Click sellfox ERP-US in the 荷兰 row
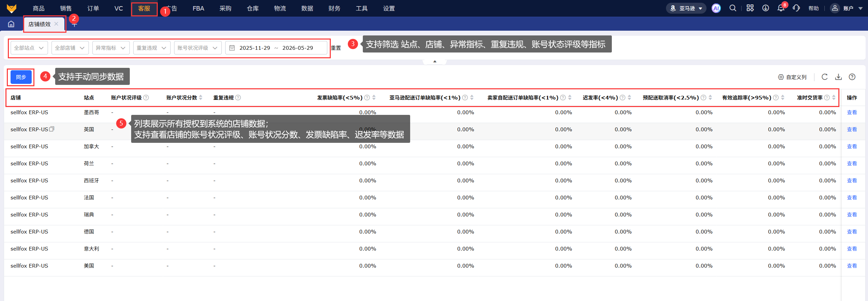 (29, 163)
